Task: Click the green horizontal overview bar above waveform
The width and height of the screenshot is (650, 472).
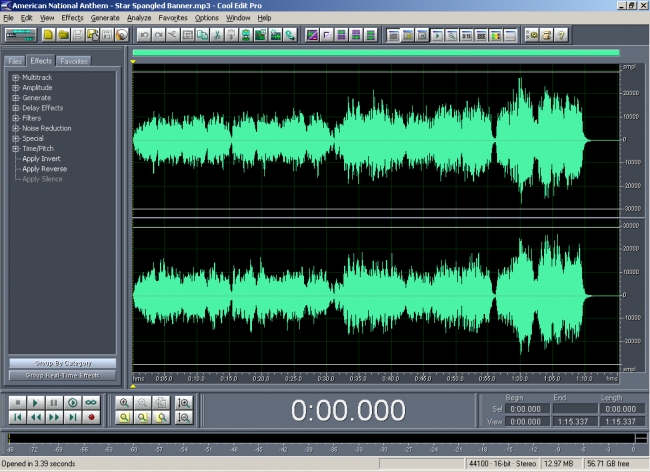Action: (375, 53)
